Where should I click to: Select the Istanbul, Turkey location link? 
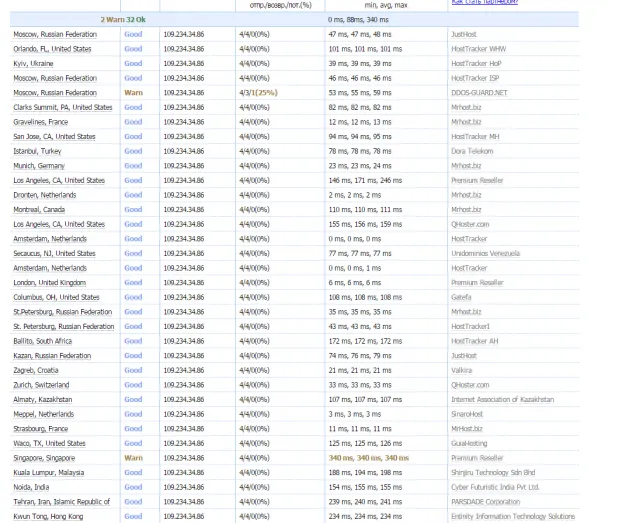tap(37, 151)
